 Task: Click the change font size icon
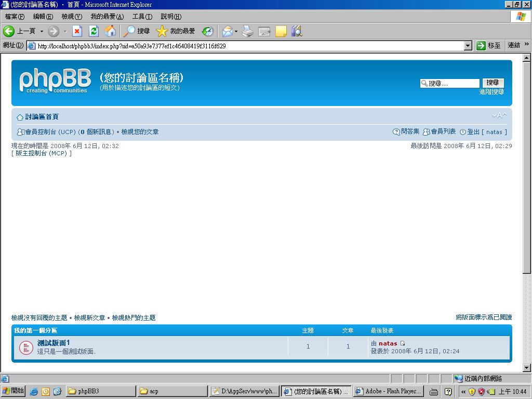tap(499, 115)
